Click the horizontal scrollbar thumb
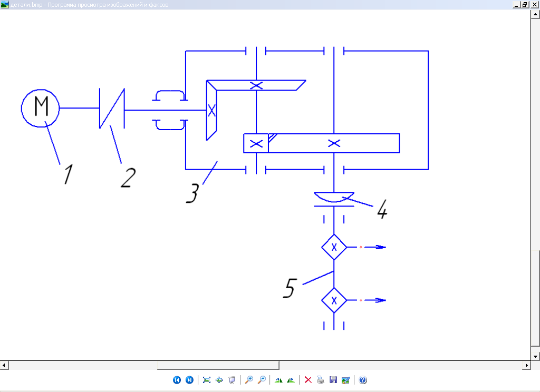 pyautogui.click(x=218, y=365)
